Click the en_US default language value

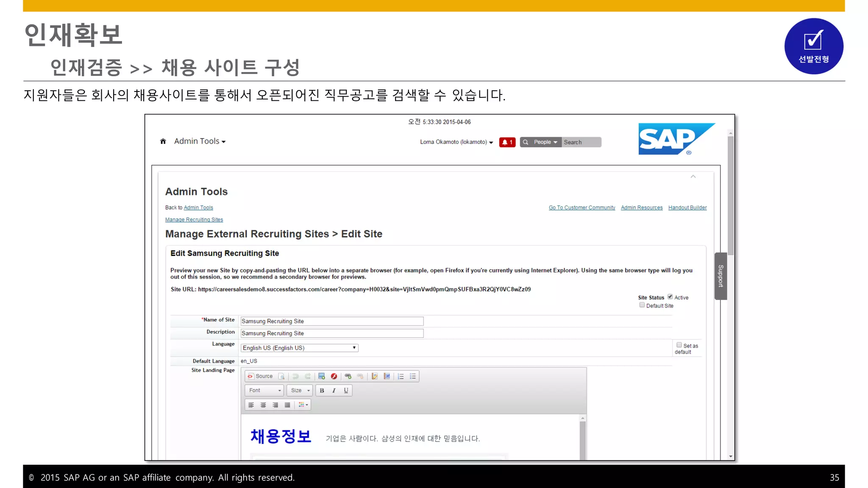coord(249,361)
